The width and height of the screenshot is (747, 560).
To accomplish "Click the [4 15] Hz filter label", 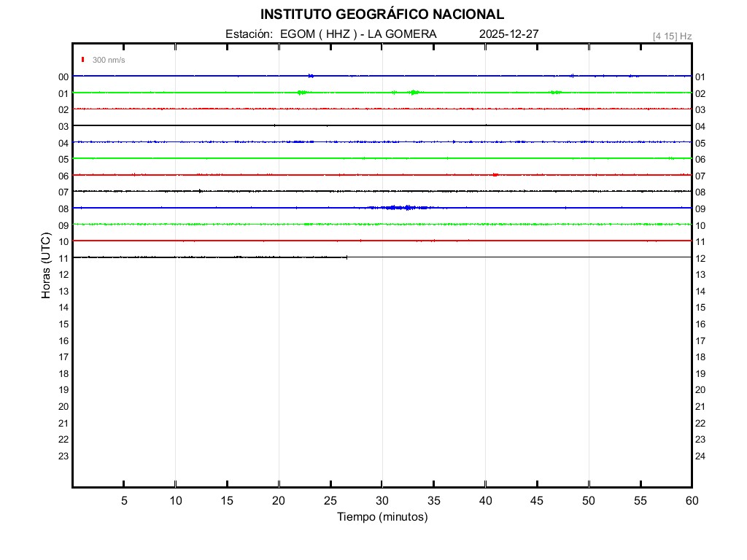I will pyautogui.click(x=672, y=36).
